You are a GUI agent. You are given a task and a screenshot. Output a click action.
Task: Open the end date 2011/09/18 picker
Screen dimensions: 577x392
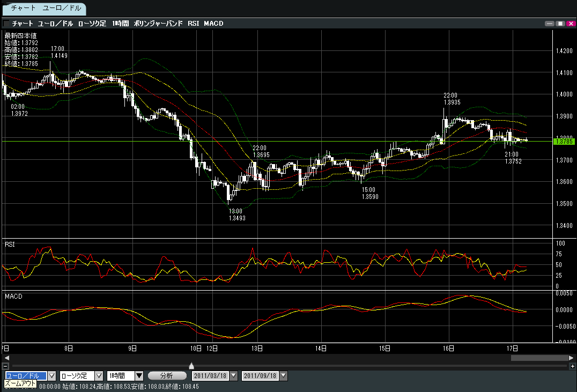point(284,376)
